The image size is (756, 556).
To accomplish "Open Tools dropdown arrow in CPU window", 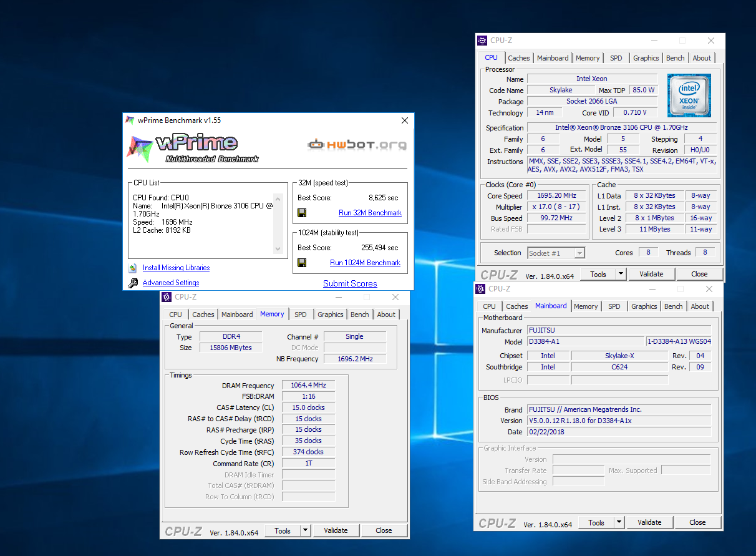I will coord(621,274).
